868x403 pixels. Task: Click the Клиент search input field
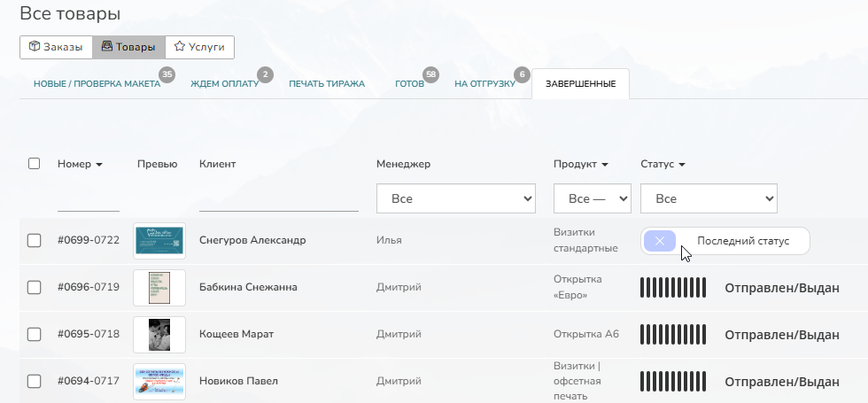(278, 201)
